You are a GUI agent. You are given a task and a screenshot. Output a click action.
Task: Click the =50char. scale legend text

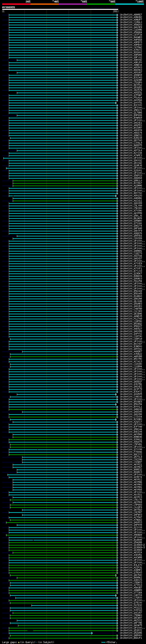click(112, 642)
